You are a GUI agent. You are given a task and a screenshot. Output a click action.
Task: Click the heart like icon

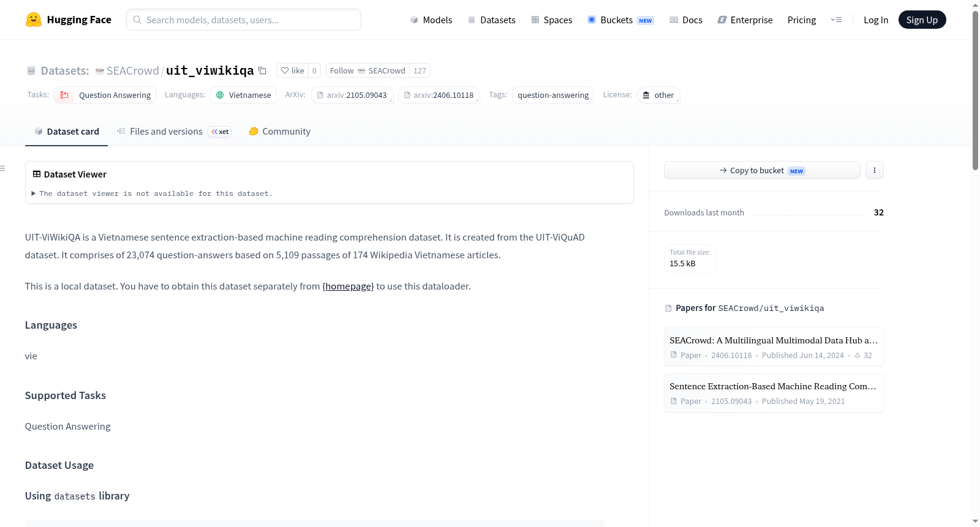coord(285,70)
